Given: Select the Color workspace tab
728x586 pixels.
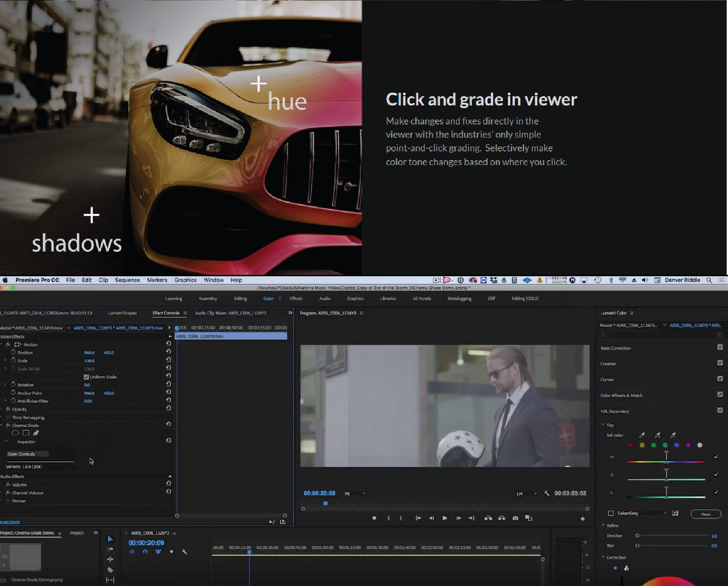Looking at the screenshot, I should [268, 298].
